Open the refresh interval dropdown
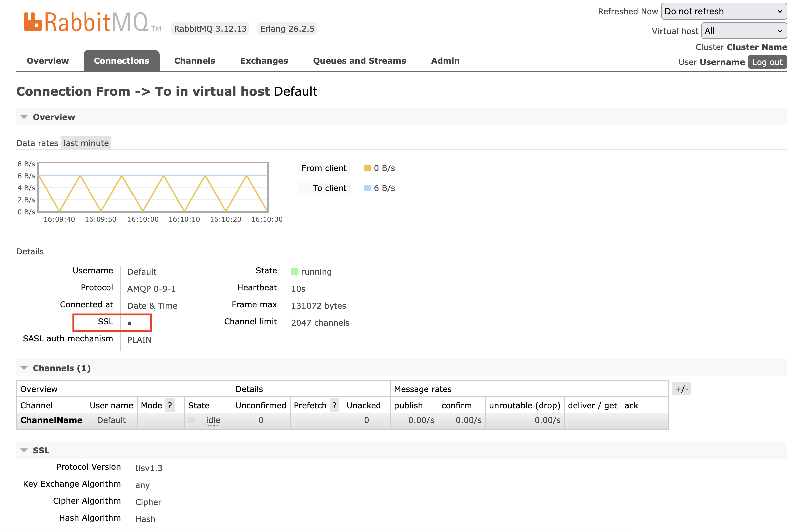Screen dimensions: 793x532 pyautogui.click(x=724, y=11)
